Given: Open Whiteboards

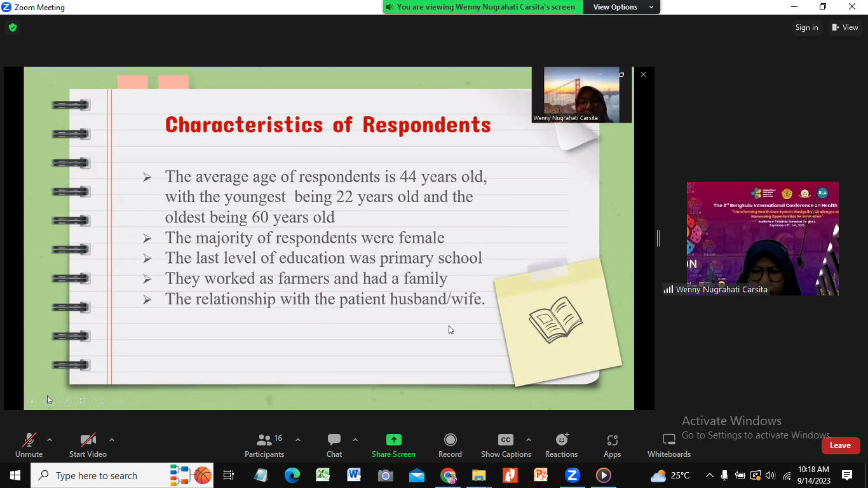Looking at the screenshot, I should [x=668, y=445].
